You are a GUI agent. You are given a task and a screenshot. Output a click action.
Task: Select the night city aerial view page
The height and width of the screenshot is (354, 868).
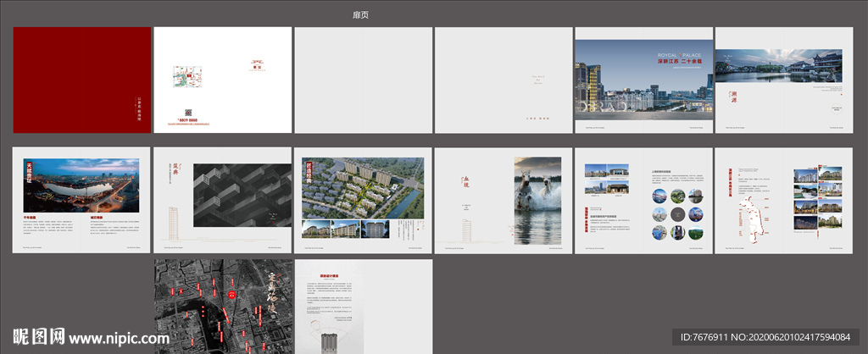[x=81, y=200]
